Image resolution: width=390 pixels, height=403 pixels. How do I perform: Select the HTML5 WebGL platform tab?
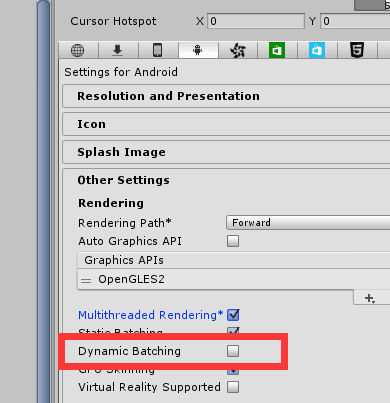point(357,50)
